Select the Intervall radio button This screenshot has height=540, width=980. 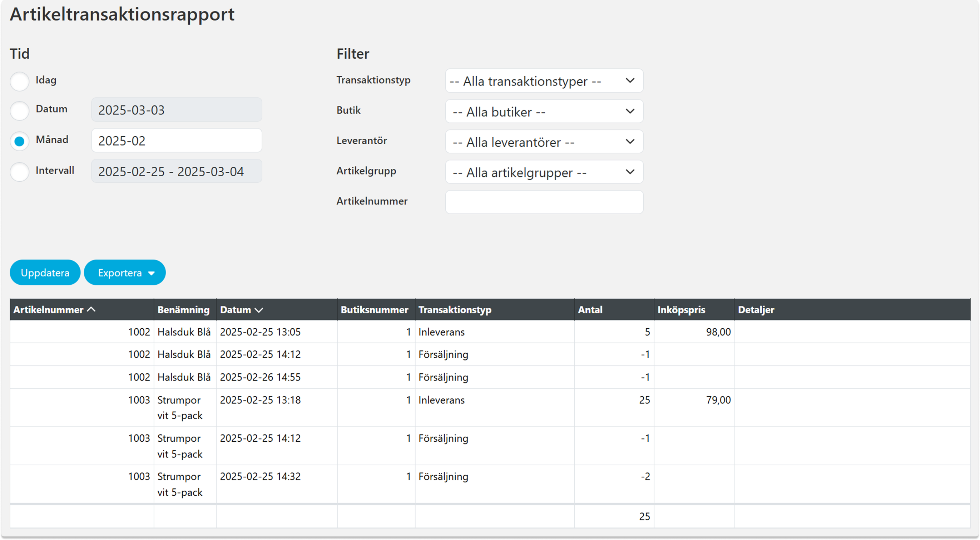pos(19,172)
